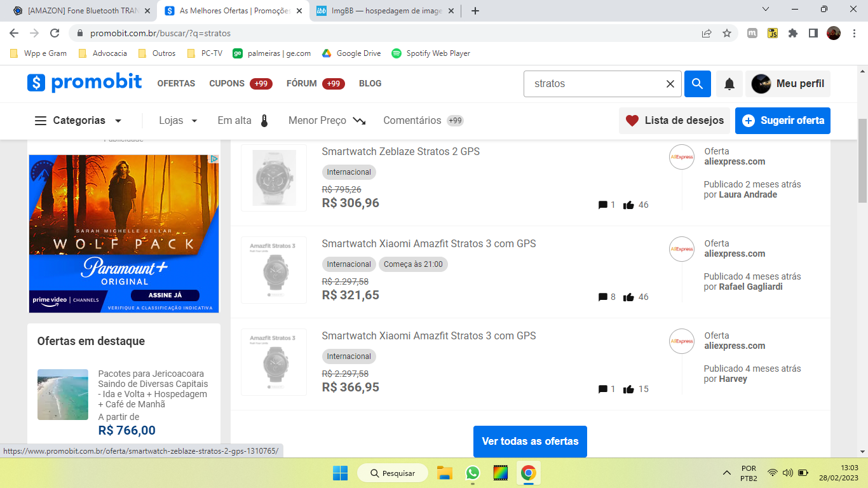Click the taskbar Pesquisar search box
This screenshot has height=488, width=868.
391,473
